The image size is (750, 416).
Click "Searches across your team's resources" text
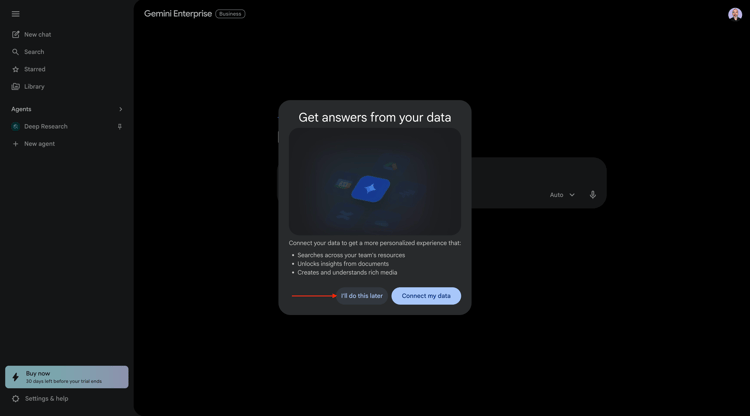(x=351, y=255)
